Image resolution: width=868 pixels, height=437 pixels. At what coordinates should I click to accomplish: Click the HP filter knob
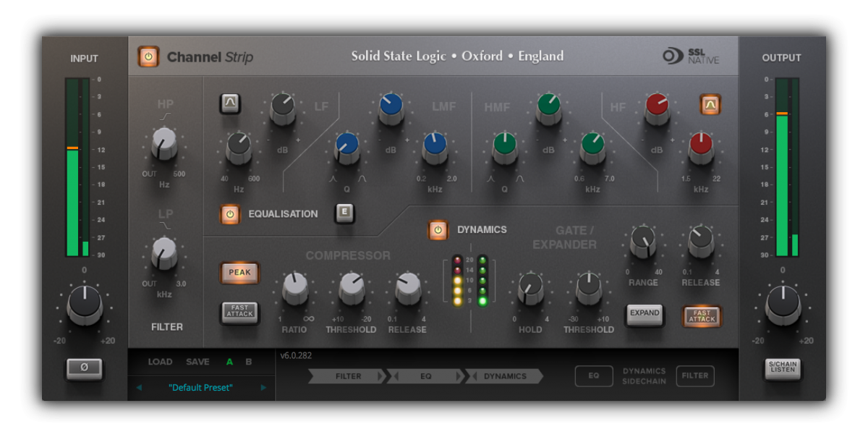pyautogui.click(x=164, y=143)
